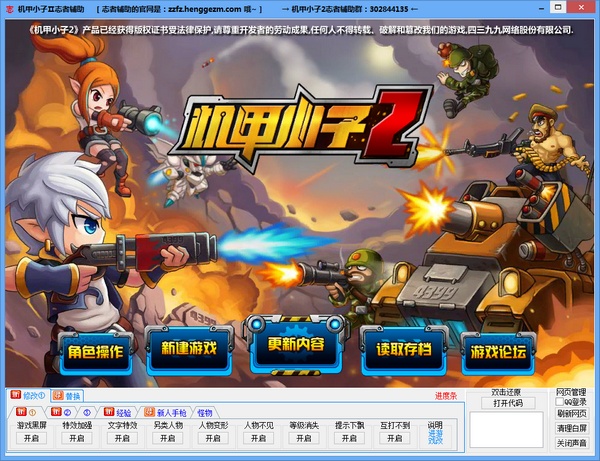Enable 等级消失 with its 开启 button
Viewport: 600px width, 461px height.
pyautogui.click(x=304, y=438)
